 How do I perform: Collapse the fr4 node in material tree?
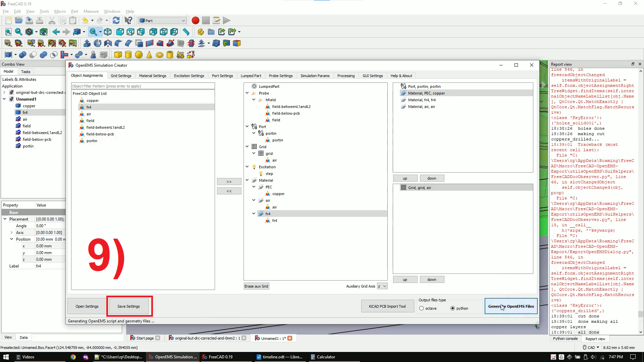254,214
